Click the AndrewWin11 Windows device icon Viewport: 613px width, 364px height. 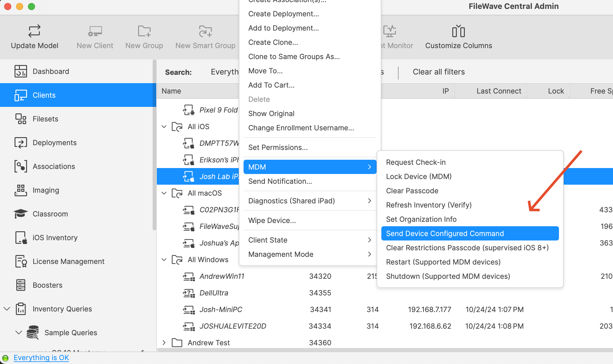(189, 276)
